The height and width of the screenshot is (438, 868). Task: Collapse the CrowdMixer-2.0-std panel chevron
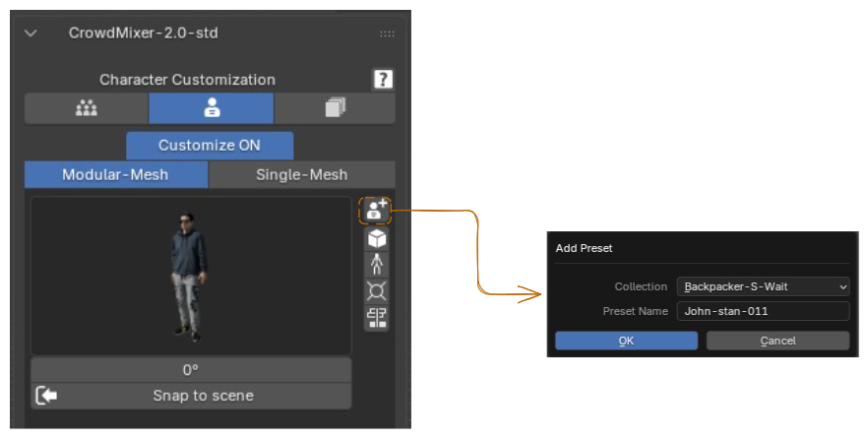click(31, 33)
